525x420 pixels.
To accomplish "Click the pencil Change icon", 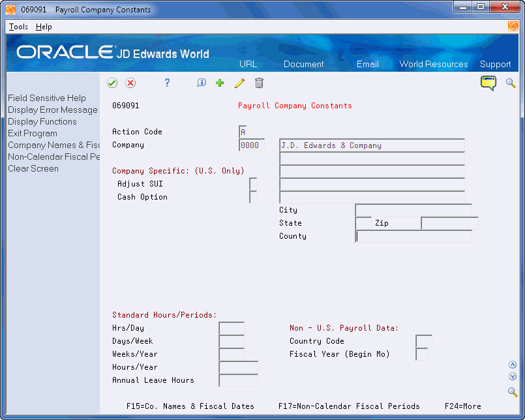I will pyautogui.click(x=240, y=83).
